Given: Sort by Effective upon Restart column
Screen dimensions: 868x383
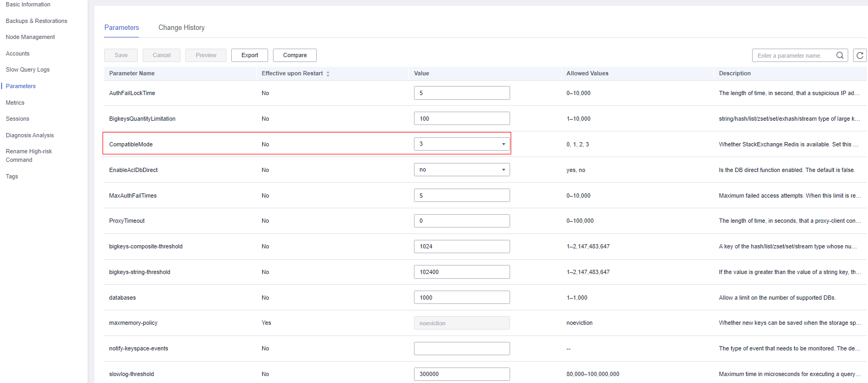Looking at the screenshot, I should (328, 74).
